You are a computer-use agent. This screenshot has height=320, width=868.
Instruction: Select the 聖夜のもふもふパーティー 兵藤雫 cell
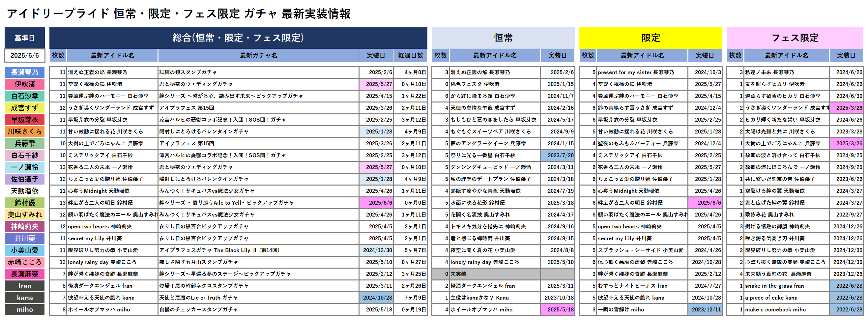point(642,143)
